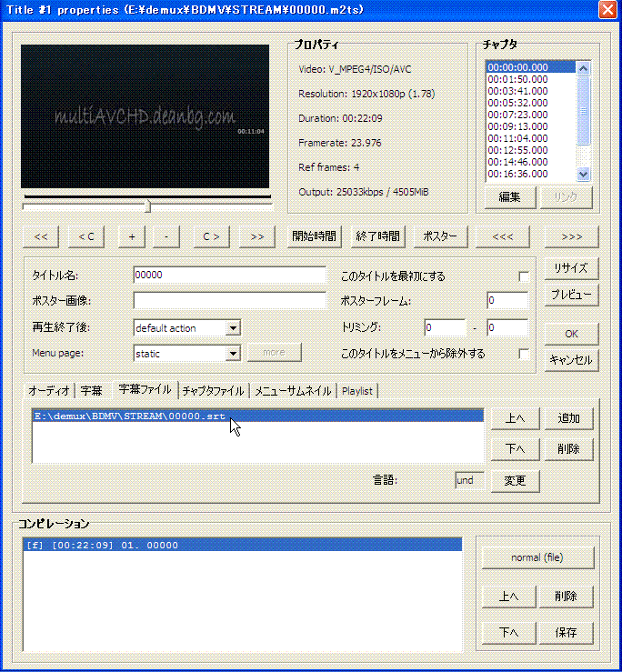The width and height of the screenshot is (622, 672).
Task: Toggle このタイトルをメニューから除外する checkbox
Action: pos(524,354)
